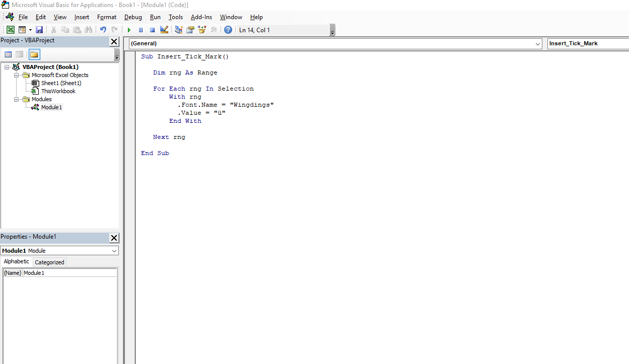The height and width of the screenshot is (364, 629).
Task: Open the Debug menu
Action: click(133, 17)
